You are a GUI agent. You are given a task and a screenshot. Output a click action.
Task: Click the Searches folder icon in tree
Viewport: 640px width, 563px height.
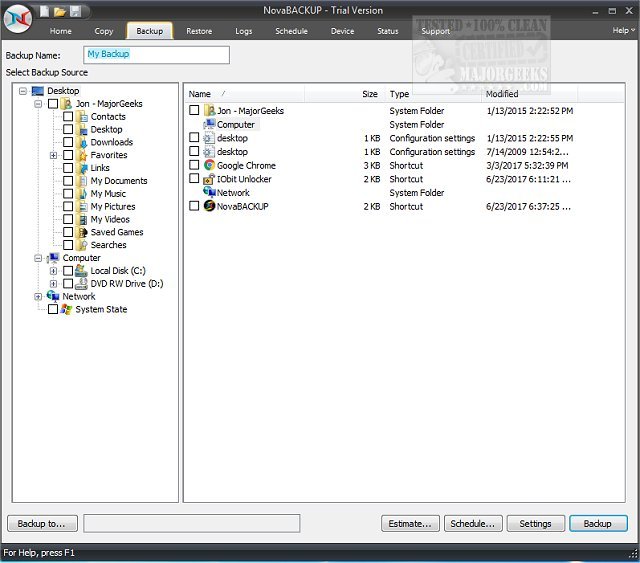pyautogui.click(x=82, y=245)
